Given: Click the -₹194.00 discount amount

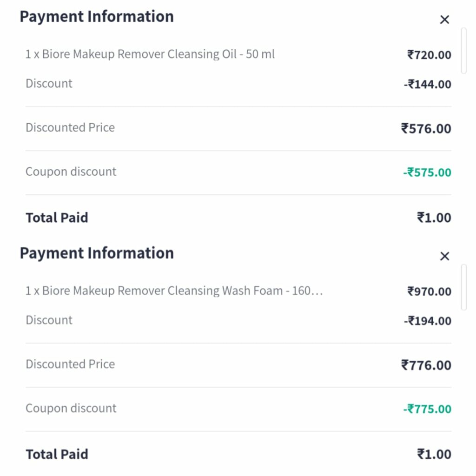Looking at the screenshot, I should (427, 321).
